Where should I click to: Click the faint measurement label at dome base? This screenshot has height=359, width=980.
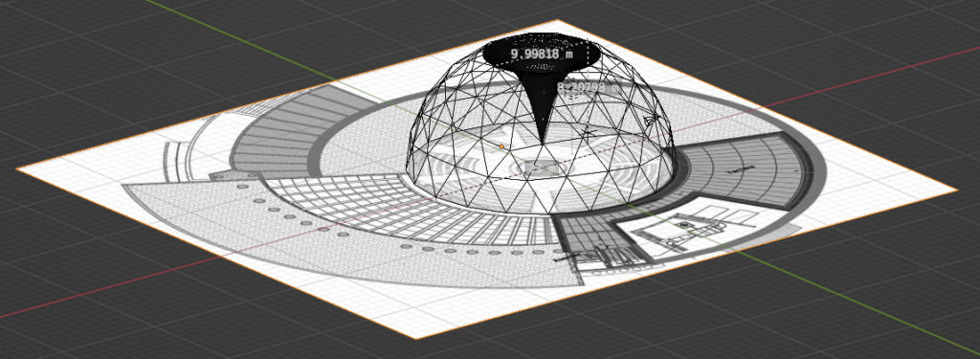pos(542,168)
